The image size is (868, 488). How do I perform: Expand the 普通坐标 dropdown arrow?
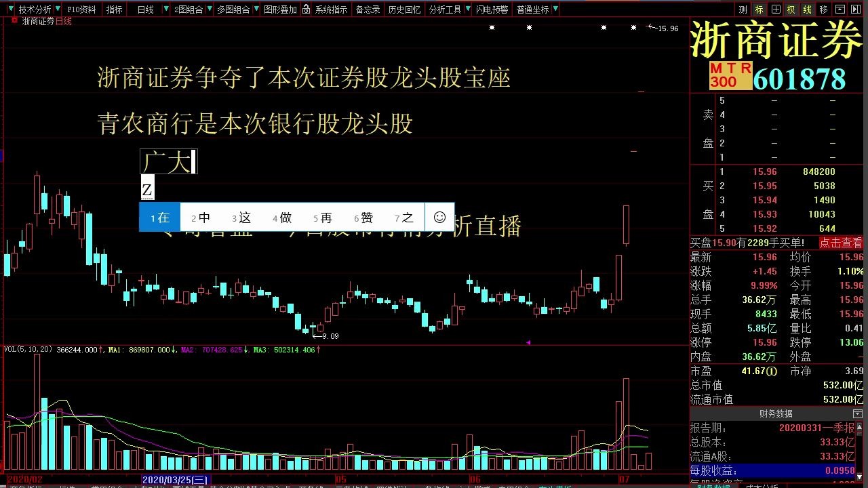pyautogui.click(x=555, y=9)
